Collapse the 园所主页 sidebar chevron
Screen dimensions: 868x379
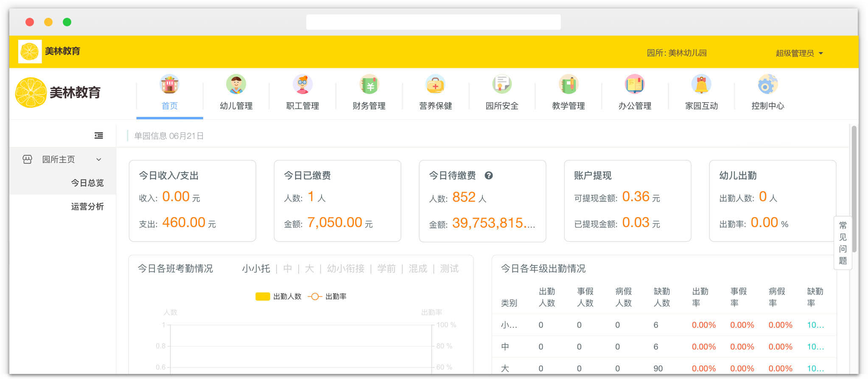pos(99,159)
